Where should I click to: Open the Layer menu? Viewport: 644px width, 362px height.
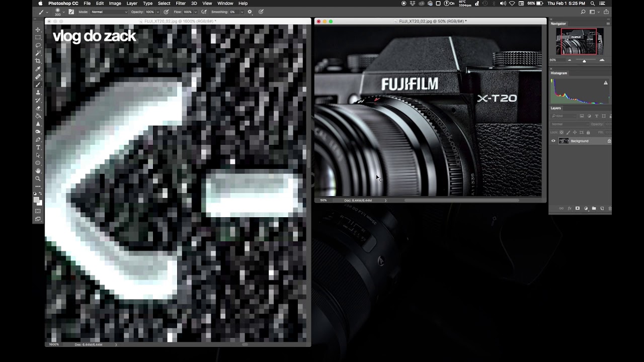(x=132, y=3)
